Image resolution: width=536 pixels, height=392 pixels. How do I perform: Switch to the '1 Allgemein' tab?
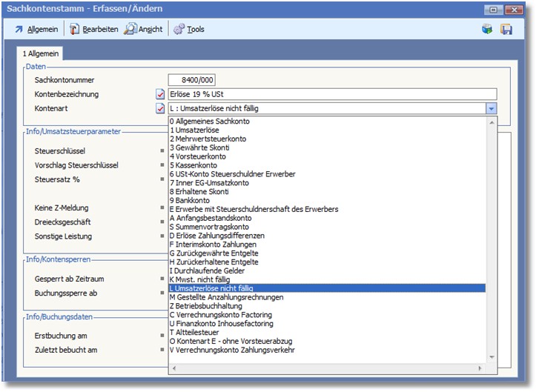coord(40,53)
